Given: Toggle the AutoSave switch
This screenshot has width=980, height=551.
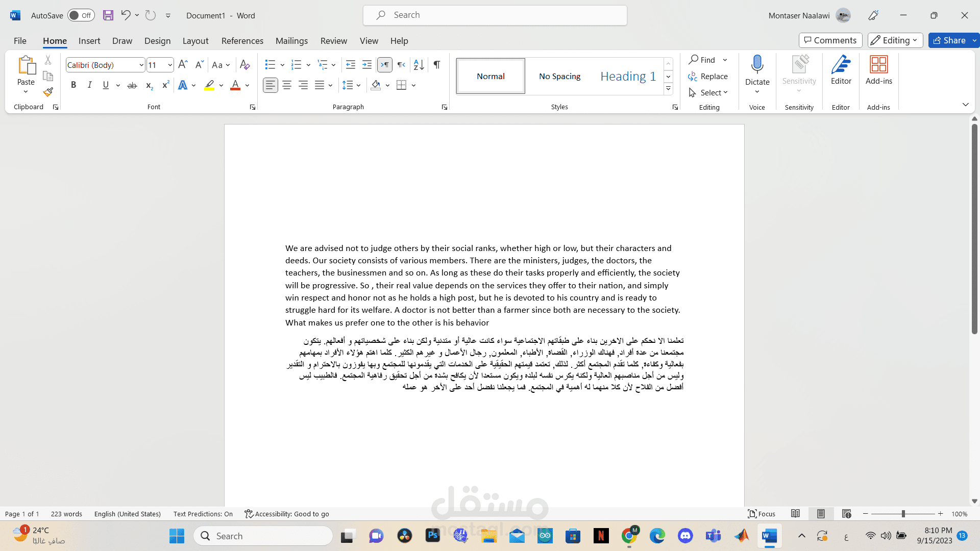Looking at the screenshot, I should pyautogui.click(x=81, y=15).
